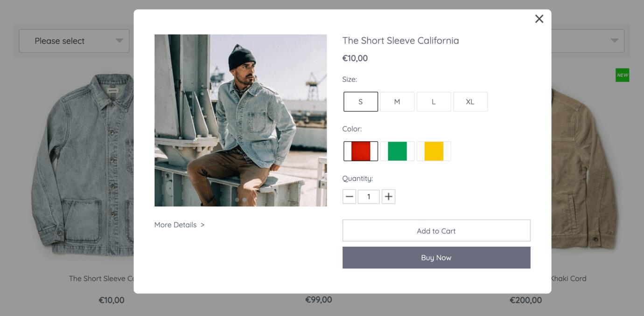The height and width of the screenshot is (316, 644).
Task: Increase quantity with plus icon
Action: coord(388,197)
